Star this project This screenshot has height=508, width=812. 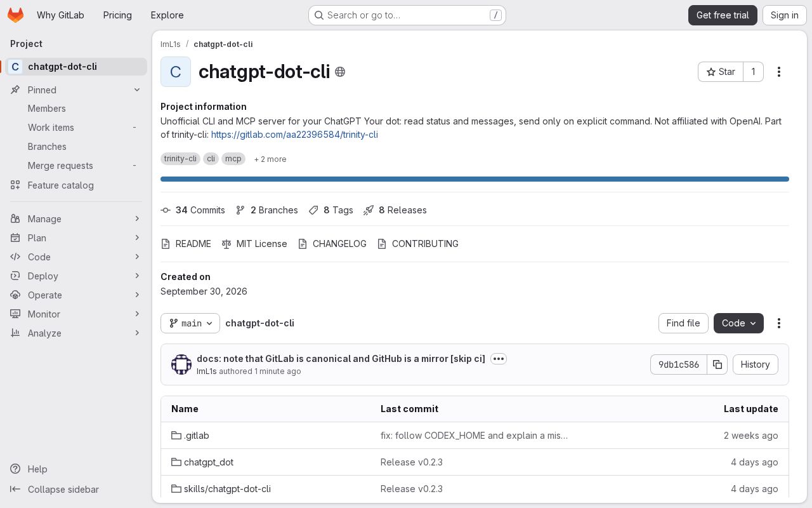click(721, 72)
